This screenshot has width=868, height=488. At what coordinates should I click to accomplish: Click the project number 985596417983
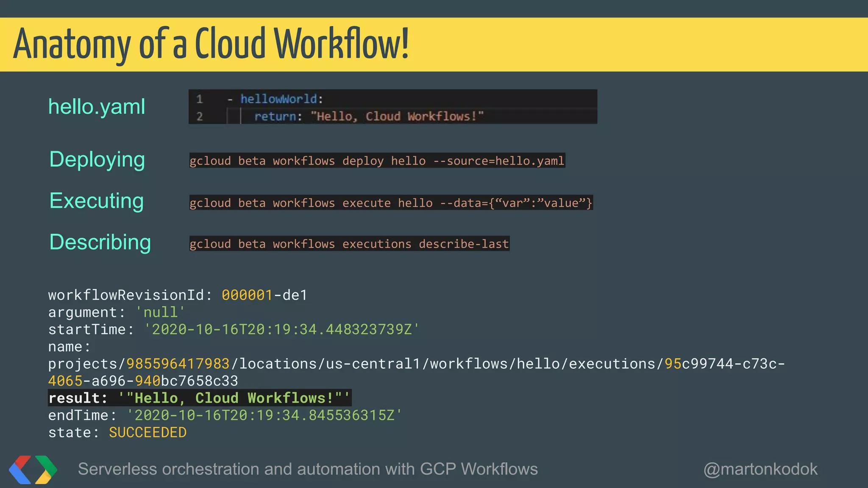(178, 364)
